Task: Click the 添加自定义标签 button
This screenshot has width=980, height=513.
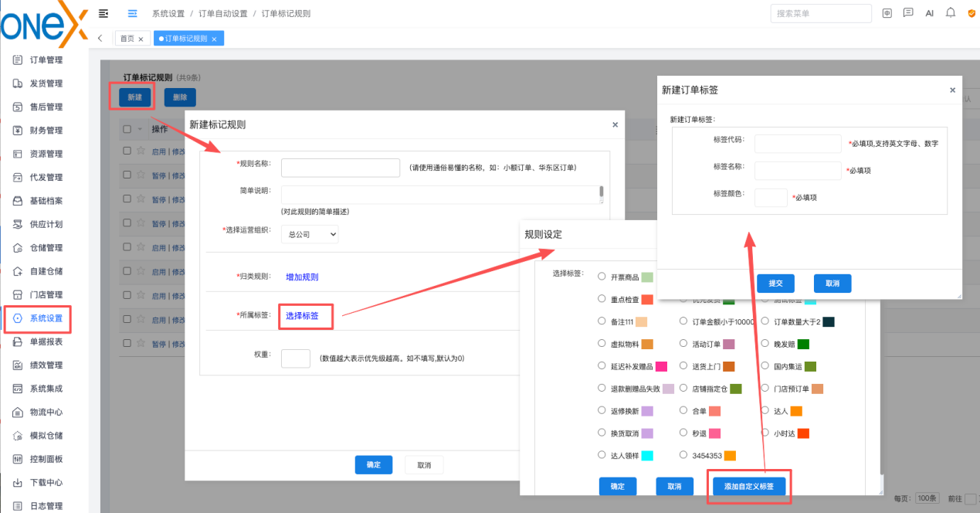Action: [x=748, y=486]
